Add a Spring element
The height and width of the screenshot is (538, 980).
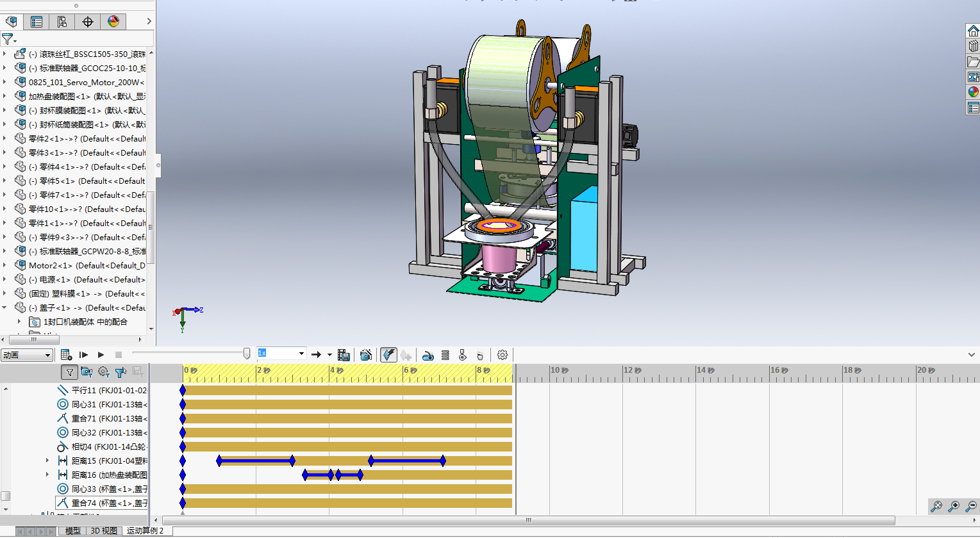point(445,354)
